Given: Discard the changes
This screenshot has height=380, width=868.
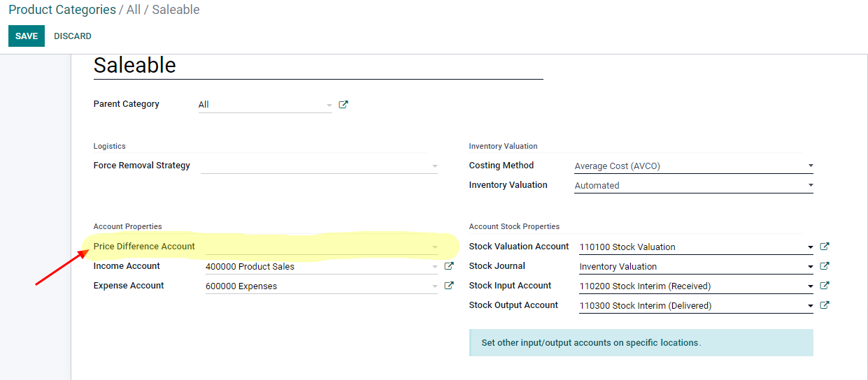Looking at the screenshot, I should [73, 36].
